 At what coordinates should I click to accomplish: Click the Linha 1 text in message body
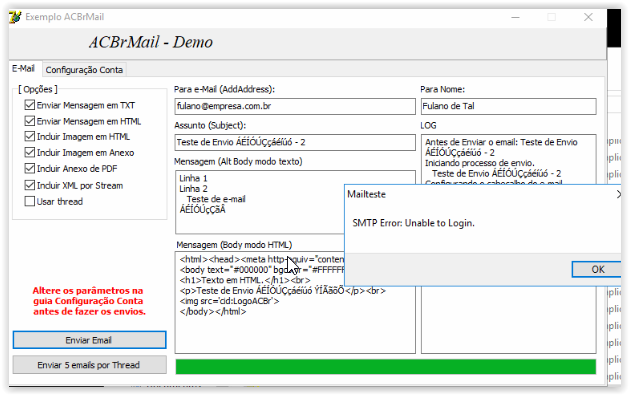click(193, 178)
